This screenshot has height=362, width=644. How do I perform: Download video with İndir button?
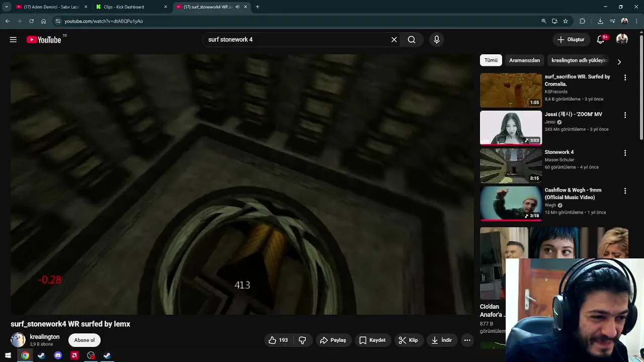pos(441,340)
